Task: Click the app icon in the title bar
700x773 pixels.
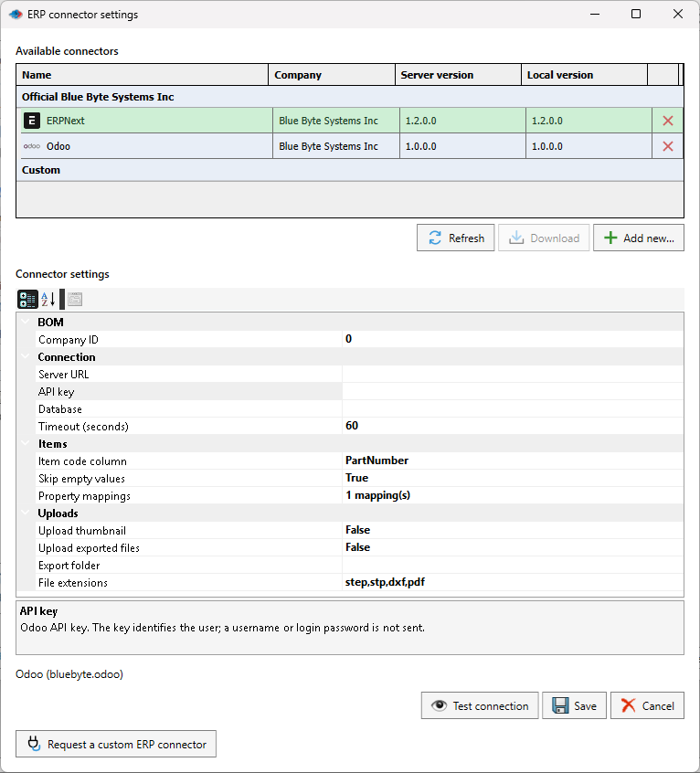Action: (16, 15)
